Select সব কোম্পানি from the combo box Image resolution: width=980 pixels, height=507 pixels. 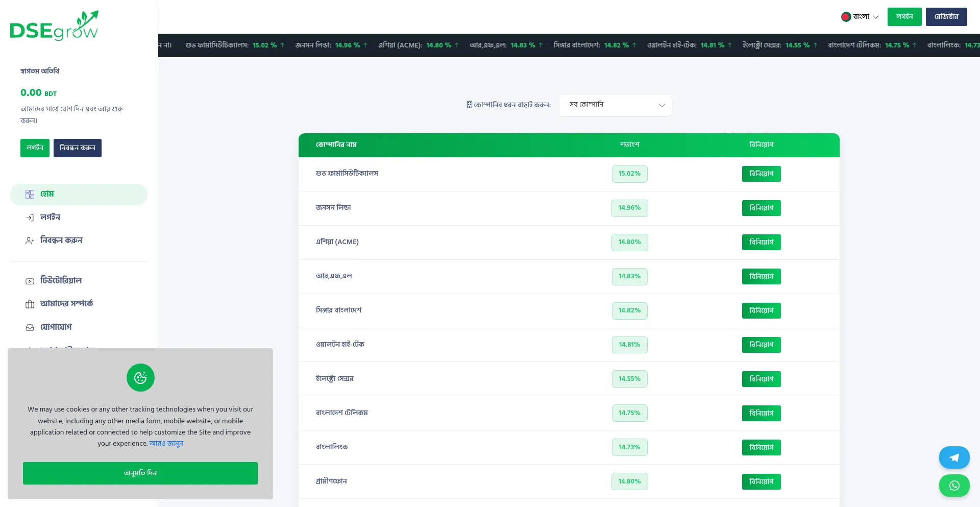[615, 105]
